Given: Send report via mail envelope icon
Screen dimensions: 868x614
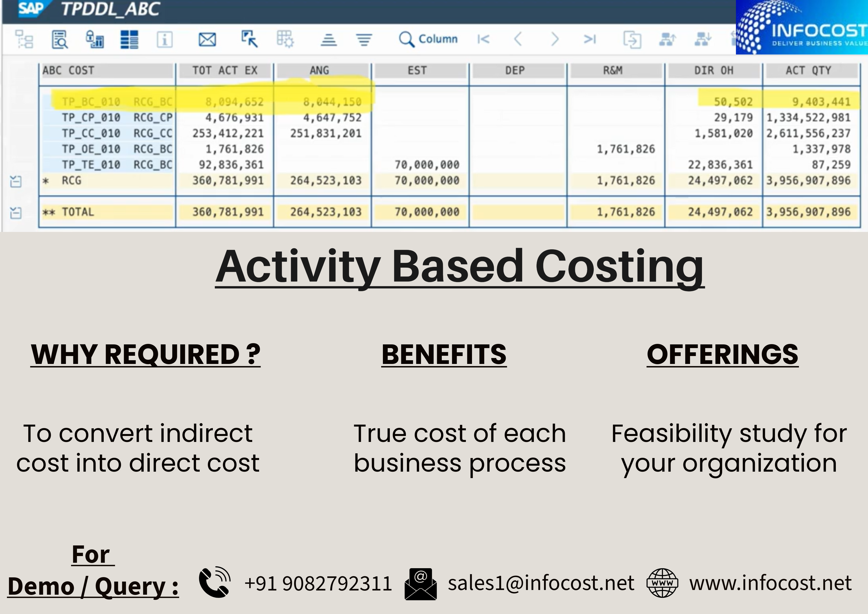Looking at the screenshot, I should pyautogui.click(x=207, y=39).
